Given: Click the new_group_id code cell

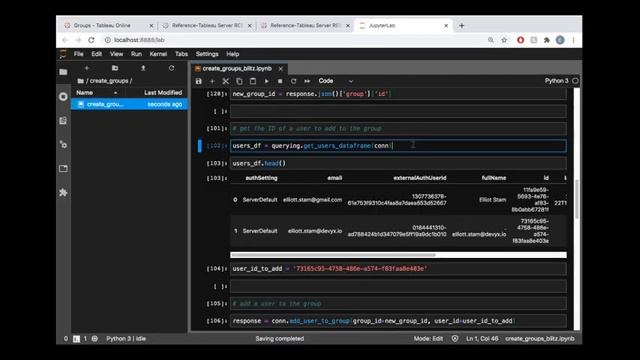Looking at the screenshot, I should 398,94.
